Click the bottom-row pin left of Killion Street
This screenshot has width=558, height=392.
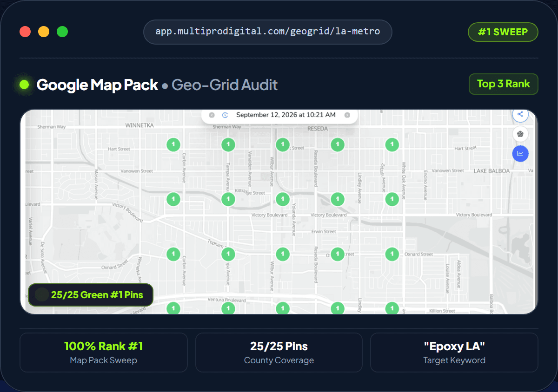(x=392, y=307)
